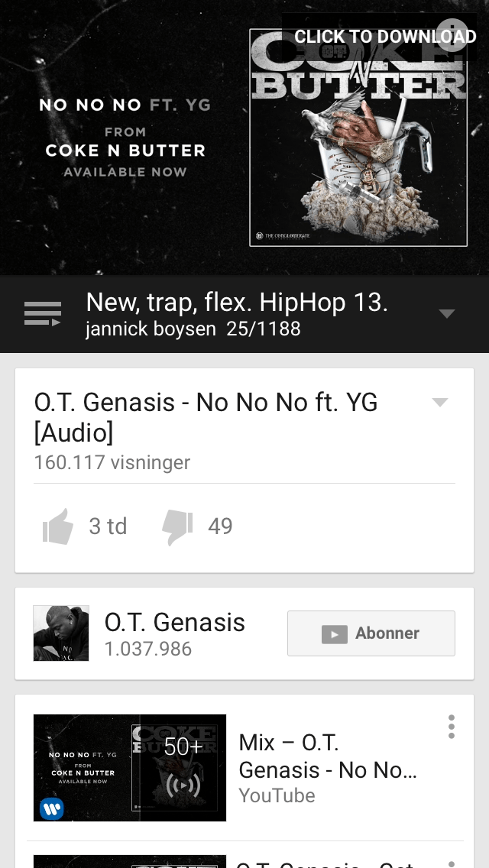Image resolution: width=489 pixels, height=868 pixels.
Task: Expand the playlist dropdown arrow
Action: 447,314
